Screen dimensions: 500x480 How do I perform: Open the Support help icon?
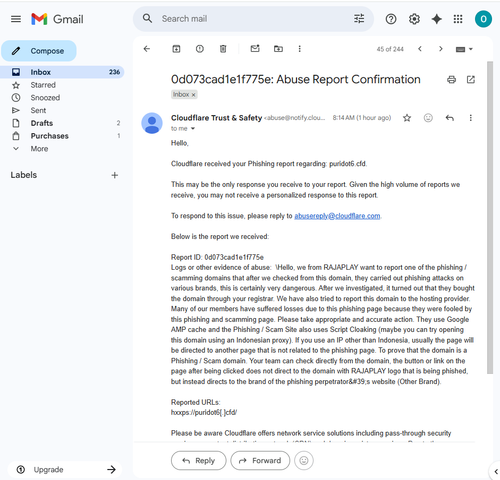391,19
